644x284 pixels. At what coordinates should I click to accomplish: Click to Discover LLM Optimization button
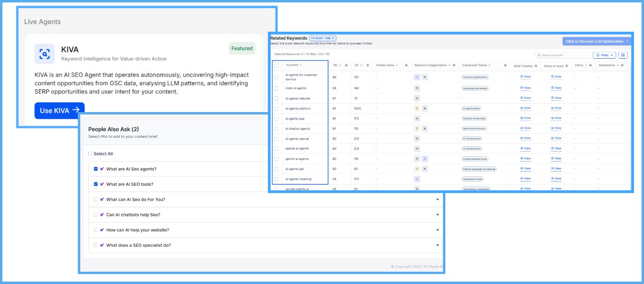coord(597,41)
